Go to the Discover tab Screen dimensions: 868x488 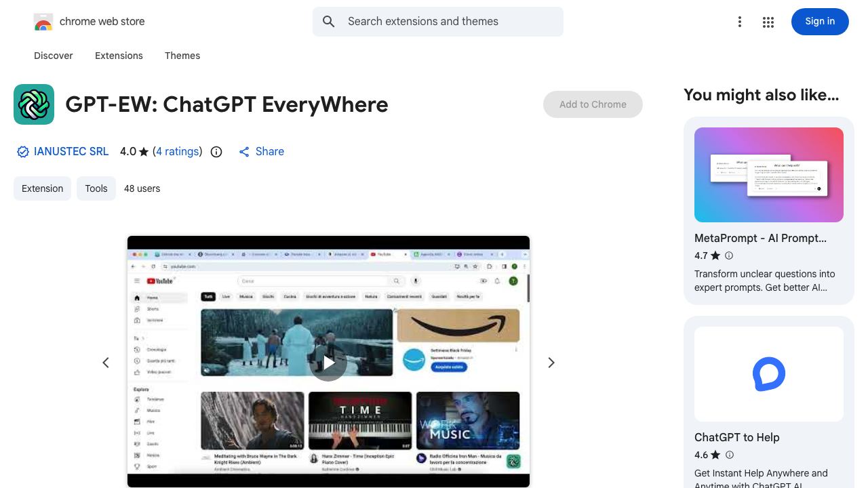pos(54,56)
